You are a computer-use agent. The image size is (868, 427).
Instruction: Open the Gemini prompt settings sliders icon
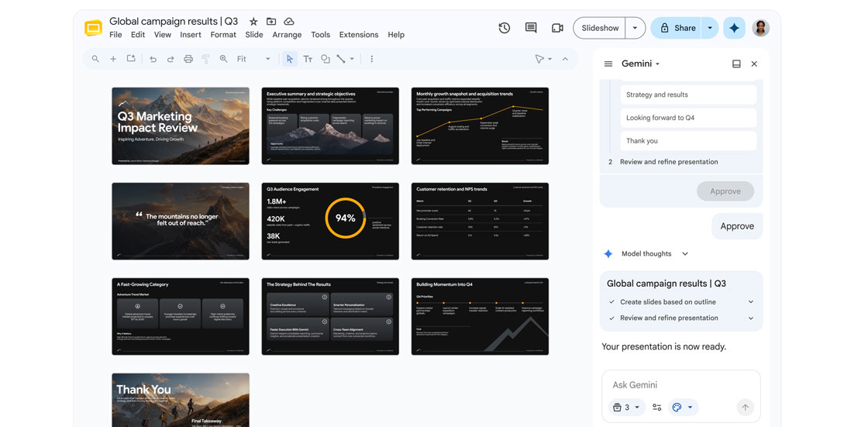pyautogui.click(x=657, y=408)
